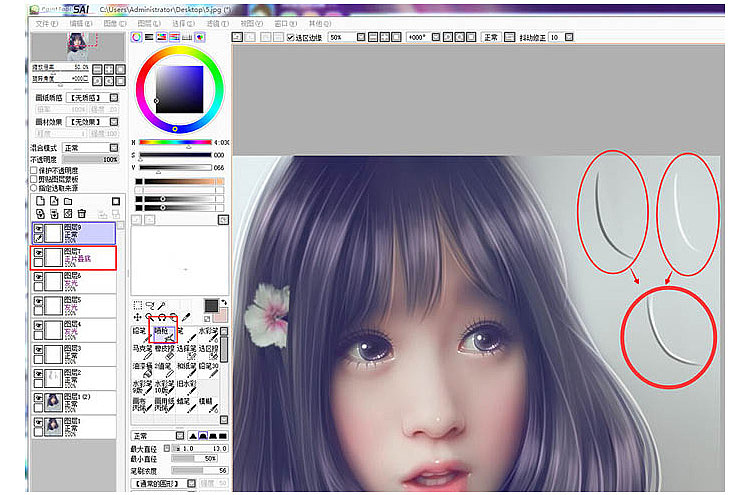The height and width of the screenshot is (495, 750).
Task: Select 指定选取来源 selection source option
Action: click(x=34, y=187)
